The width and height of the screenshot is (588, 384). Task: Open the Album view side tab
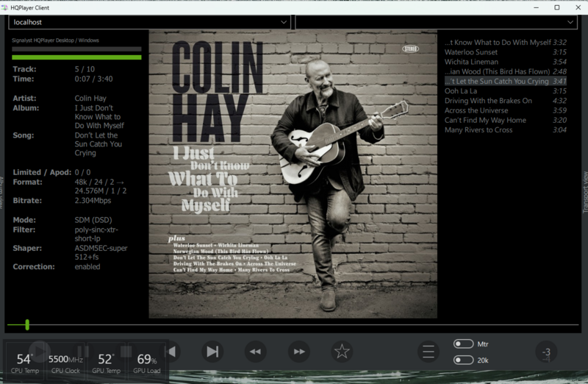pos(3,193)
